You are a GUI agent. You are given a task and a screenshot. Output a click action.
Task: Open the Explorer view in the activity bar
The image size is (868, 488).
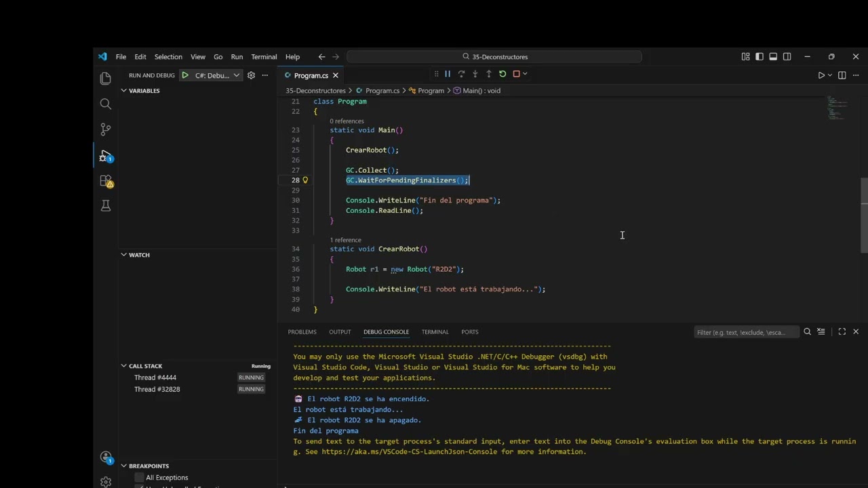tap(105, 79)
